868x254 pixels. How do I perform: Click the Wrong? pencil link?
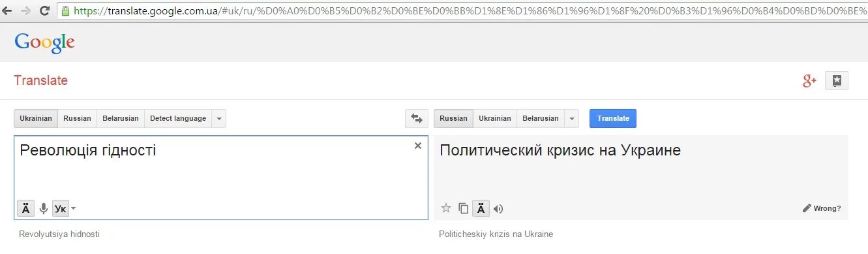click(x=822, y=209)
